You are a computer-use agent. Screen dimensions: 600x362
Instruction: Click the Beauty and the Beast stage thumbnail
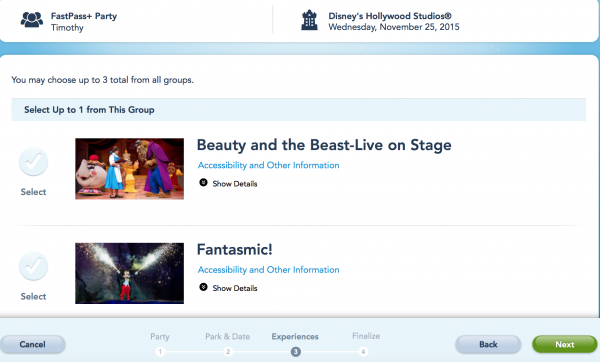129,169
